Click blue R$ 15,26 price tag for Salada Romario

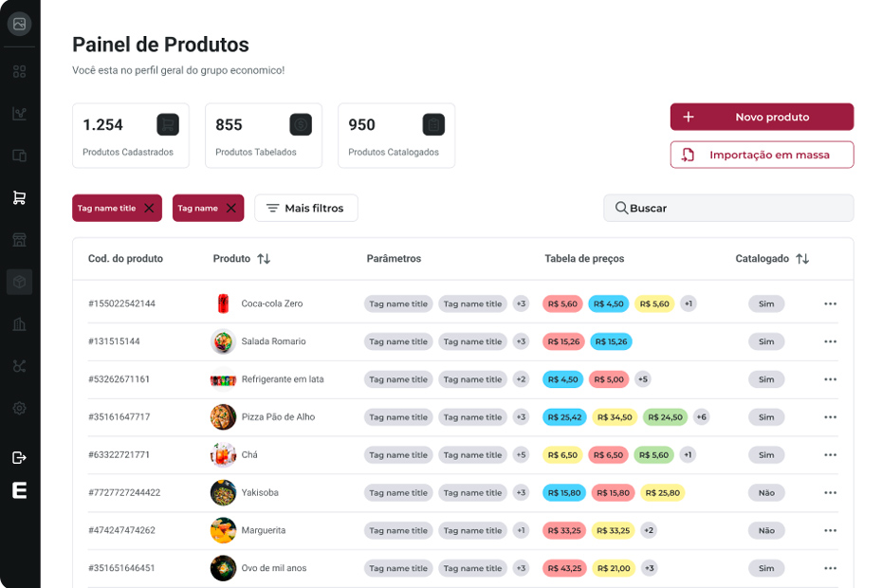coord(611,341)
